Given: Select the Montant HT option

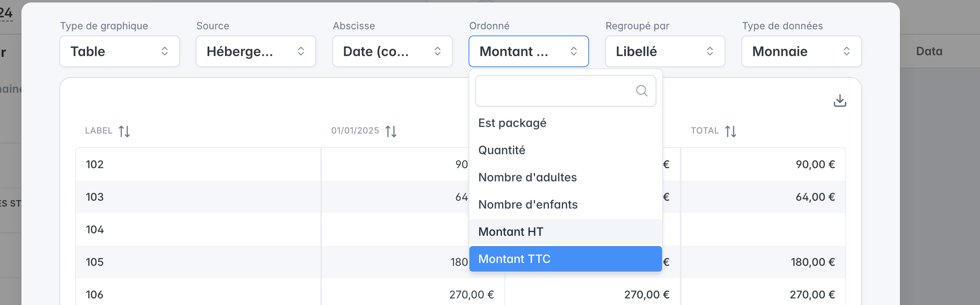Looking at the screenshot, I should (x=566, y=232).
